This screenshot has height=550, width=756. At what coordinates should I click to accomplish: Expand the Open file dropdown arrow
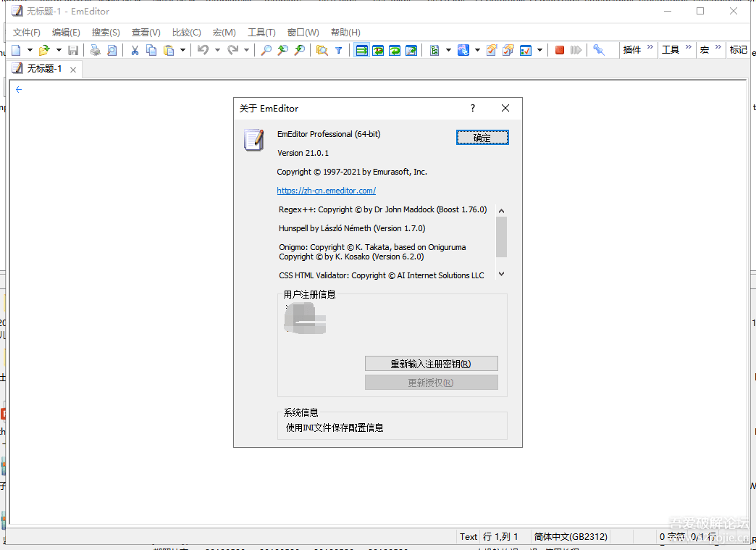click(59, 50)
